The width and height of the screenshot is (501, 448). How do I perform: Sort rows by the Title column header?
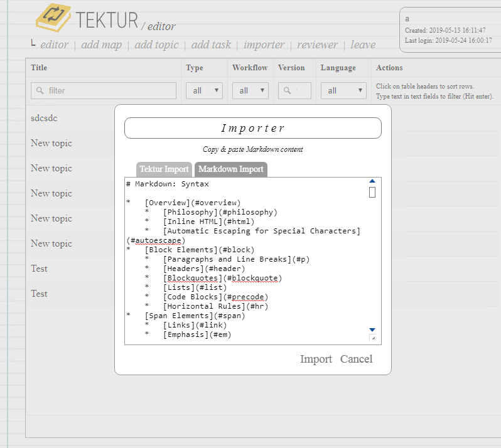click(x=39, y=68)
